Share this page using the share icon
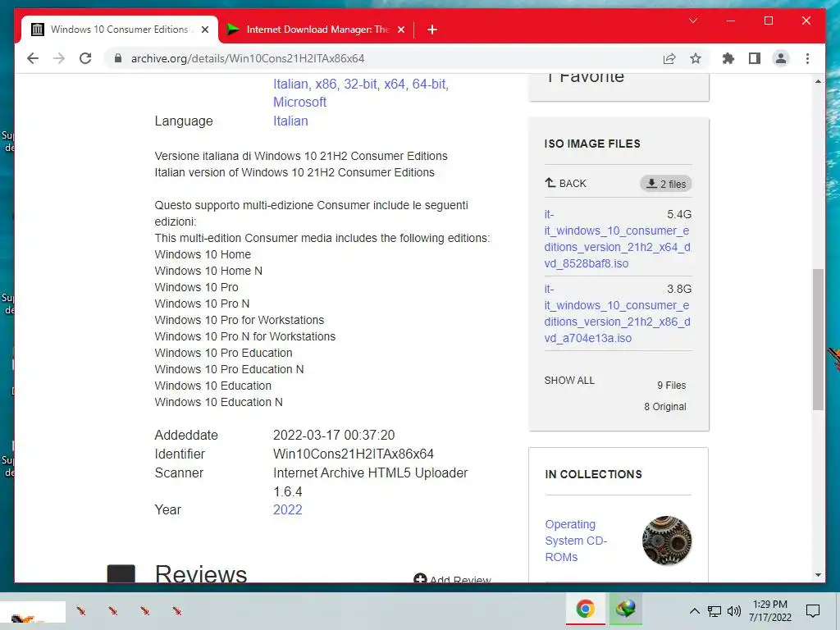This screenshot has width=840, height=630. coord(669,58)
